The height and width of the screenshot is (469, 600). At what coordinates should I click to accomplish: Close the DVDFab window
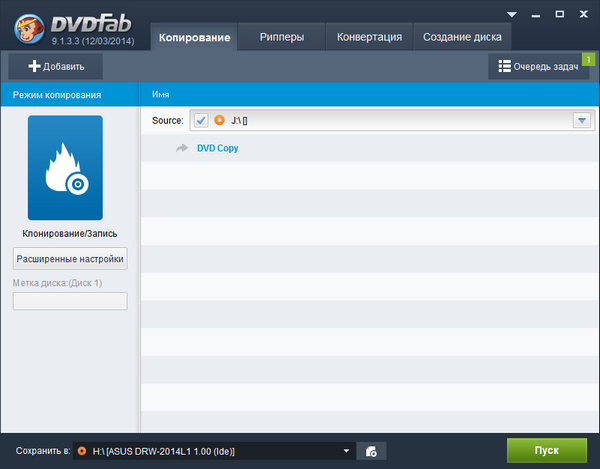coord(581,14)
